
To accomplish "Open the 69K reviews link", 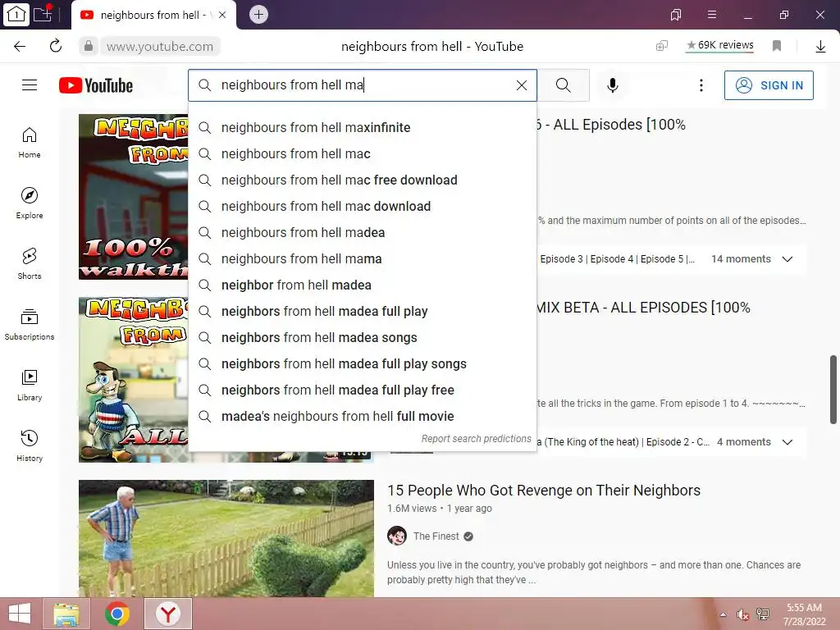I will click(720, 45).
